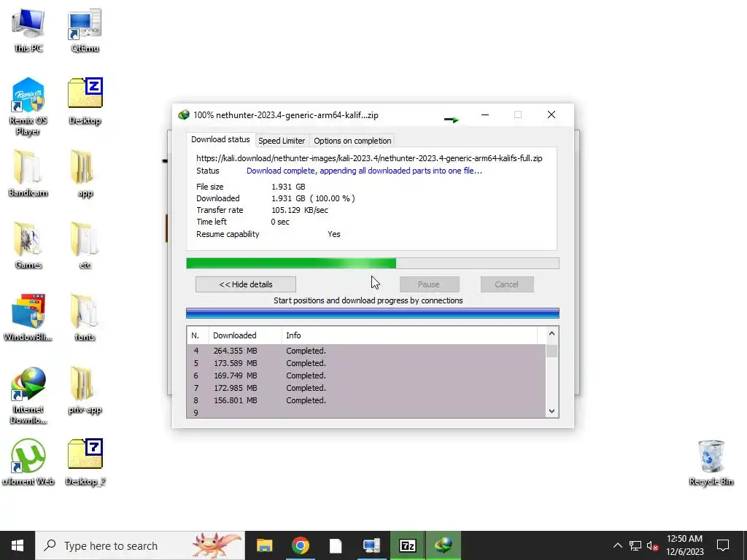Select the Bandicam folder
747x560 pixels.
click(28, 174)
